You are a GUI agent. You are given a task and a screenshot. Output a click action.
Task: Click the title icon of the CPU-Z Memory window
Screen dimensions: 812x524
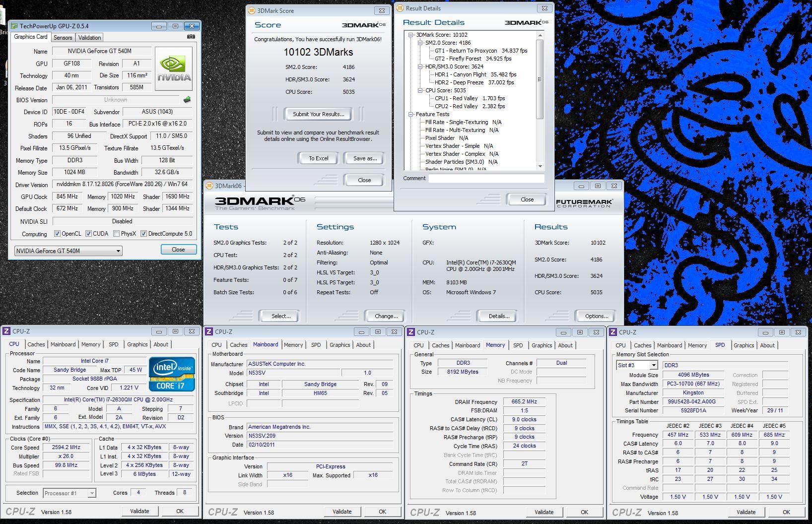(411, 332)
